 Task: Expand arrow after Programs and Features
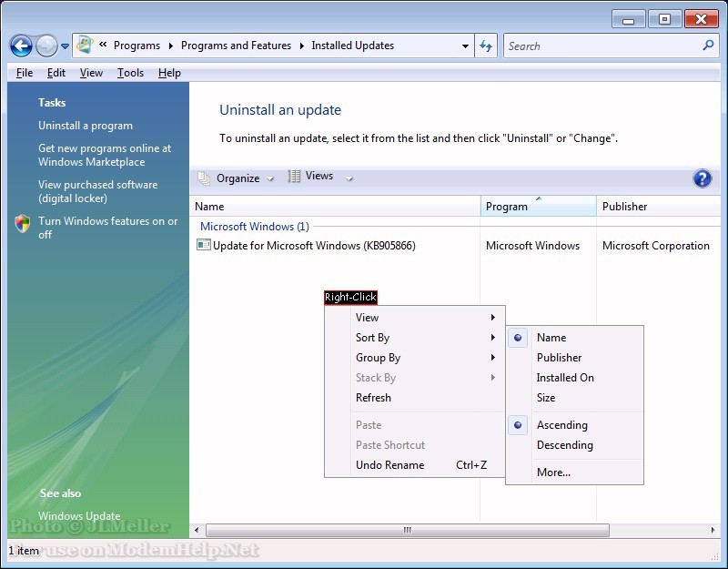point(302,46)
